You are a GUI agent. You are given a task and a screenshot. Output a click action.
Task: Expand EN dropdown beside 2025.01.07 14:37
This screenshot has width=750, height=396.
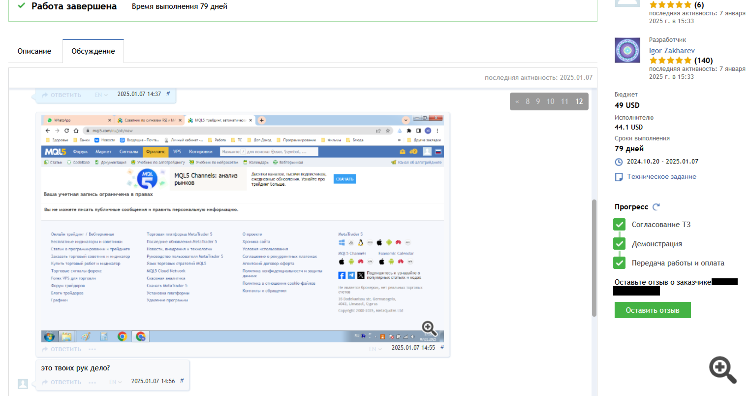coord(101,95)
